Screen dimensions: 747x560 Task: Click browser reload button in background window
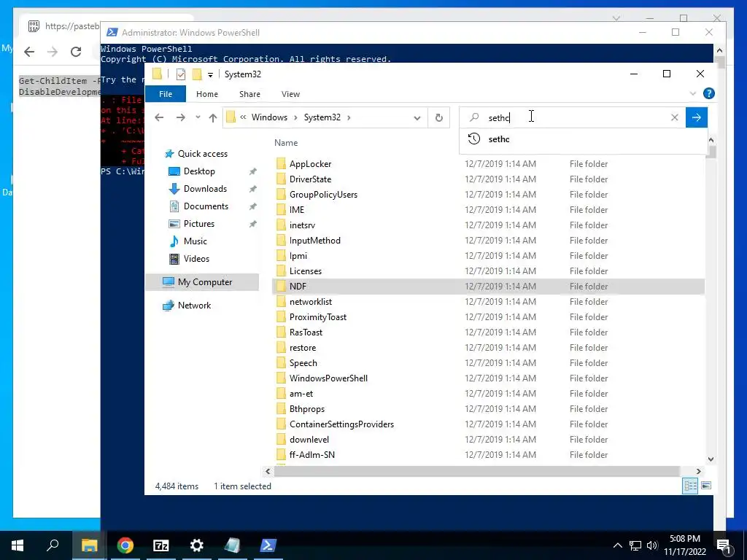coord(76,52)
